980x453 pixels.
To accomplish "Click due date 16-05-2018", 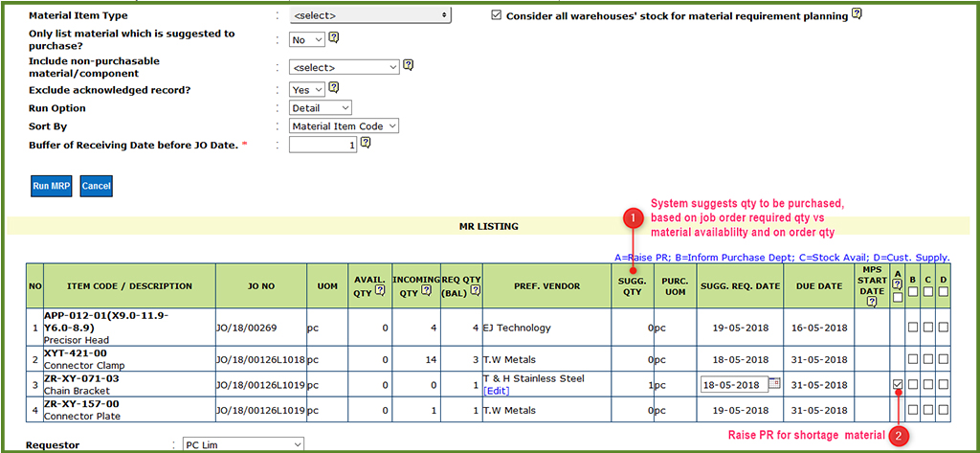I will click(819, 328).
